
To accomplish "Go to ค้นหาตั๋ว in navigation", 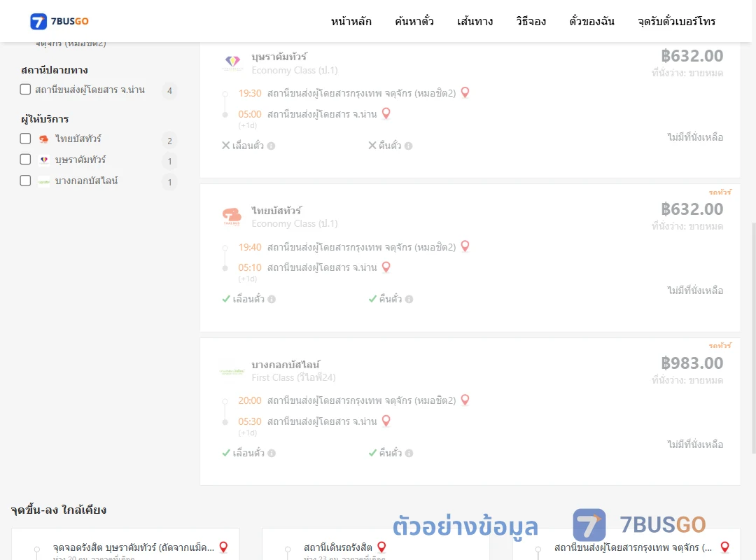I will pos(414,21).
